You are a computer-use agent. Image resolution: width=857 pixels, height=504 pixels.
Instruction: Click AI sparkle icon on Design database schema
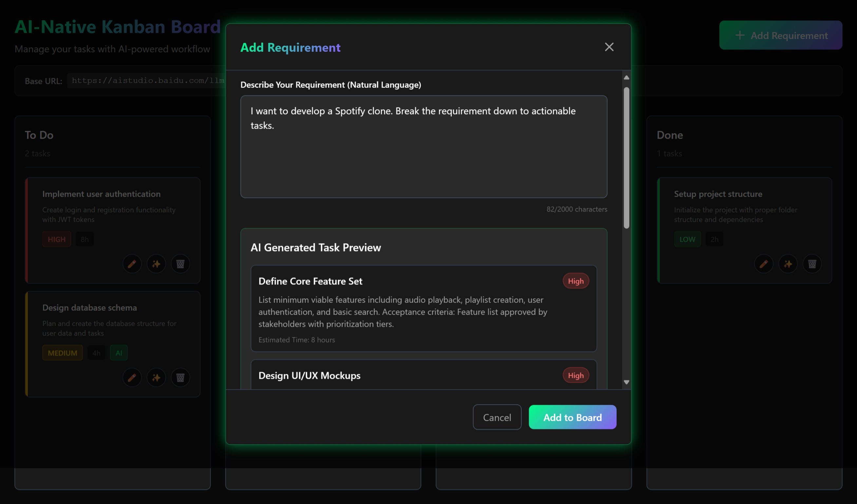[x=156, y=377]
